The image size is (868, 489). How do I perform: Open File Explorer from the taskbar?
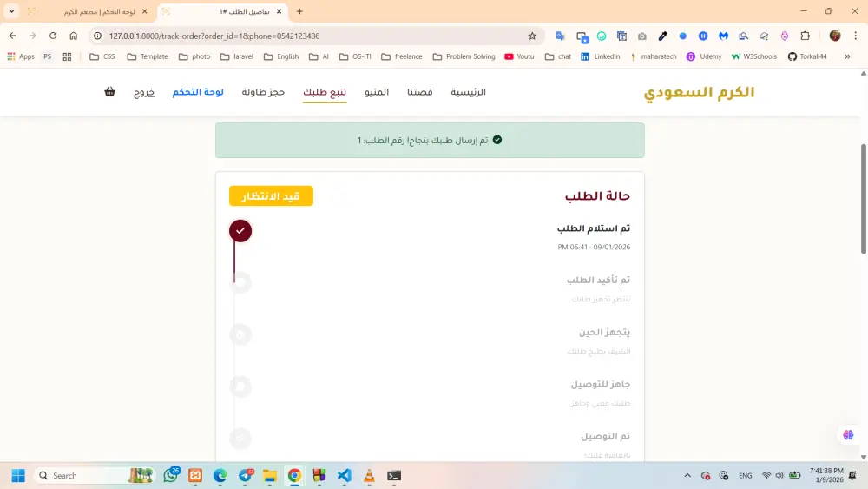[270, 476]
